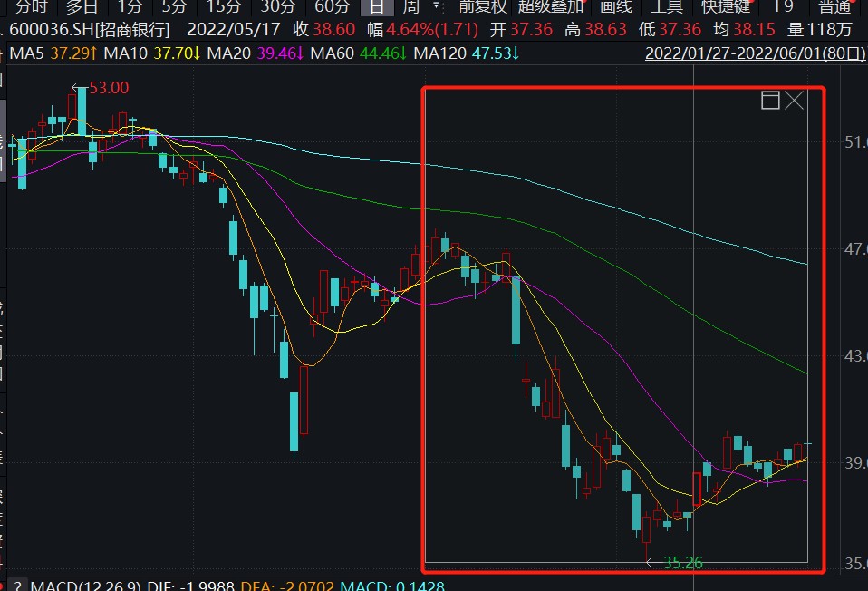
Task: Click the MACD help question mark icon
Action: click(17, 586)
